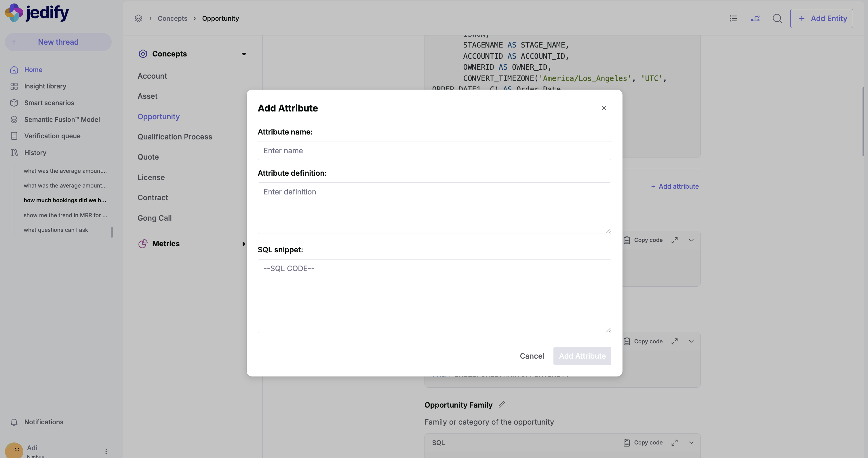Viewport: 868px width, 458px height.
Task: Expand the Metrics section arrow
Action: click(x=243, y=243)
